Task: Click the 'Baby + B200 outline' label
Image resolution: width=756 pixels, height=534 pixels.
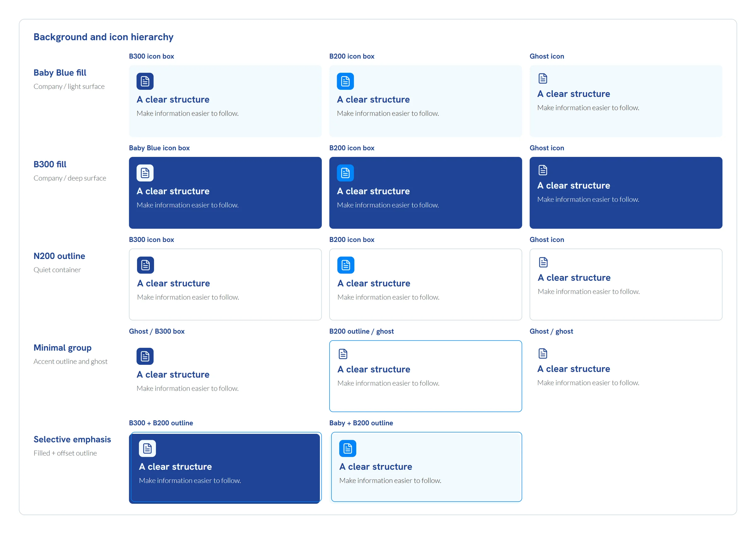Action: point(361,423)
